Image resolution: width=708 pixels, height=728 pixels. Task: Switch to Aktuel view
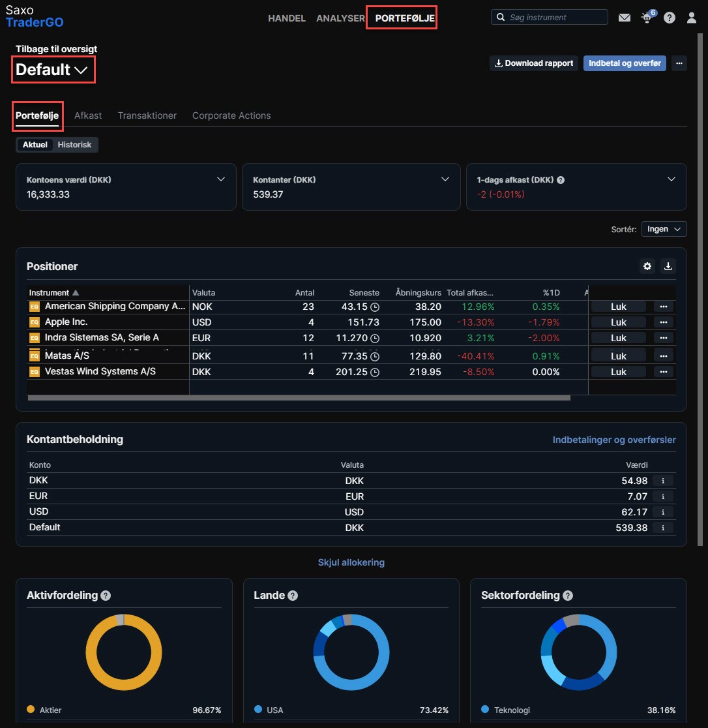pos(35,145)
